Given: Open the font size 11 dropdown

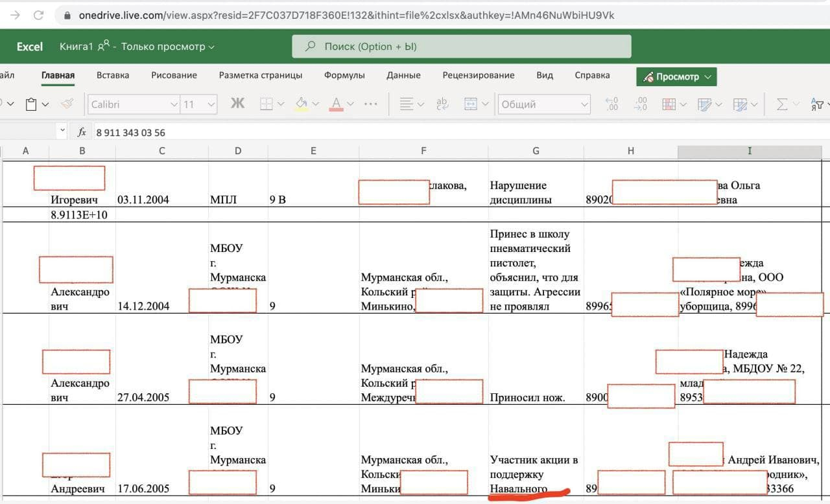Looking at the screenshot, I should 211,104.
